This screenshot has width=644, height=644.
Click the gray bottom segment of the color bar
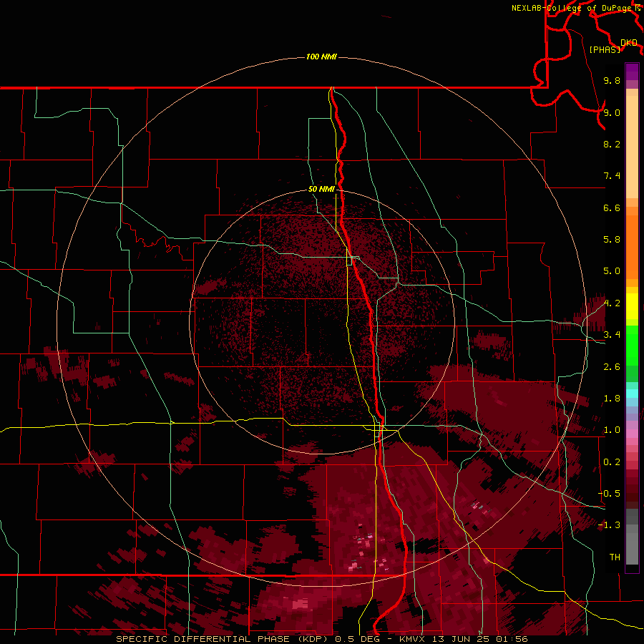(x=632, y=545)
